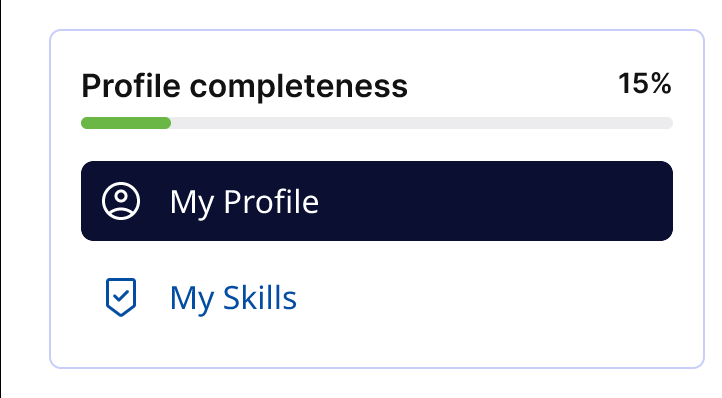Click the shield checkmark icon beside My Skills
Image resolution: width=722 pixels, height=398 pixels.
pyautogui.click(x=121, y=297)
